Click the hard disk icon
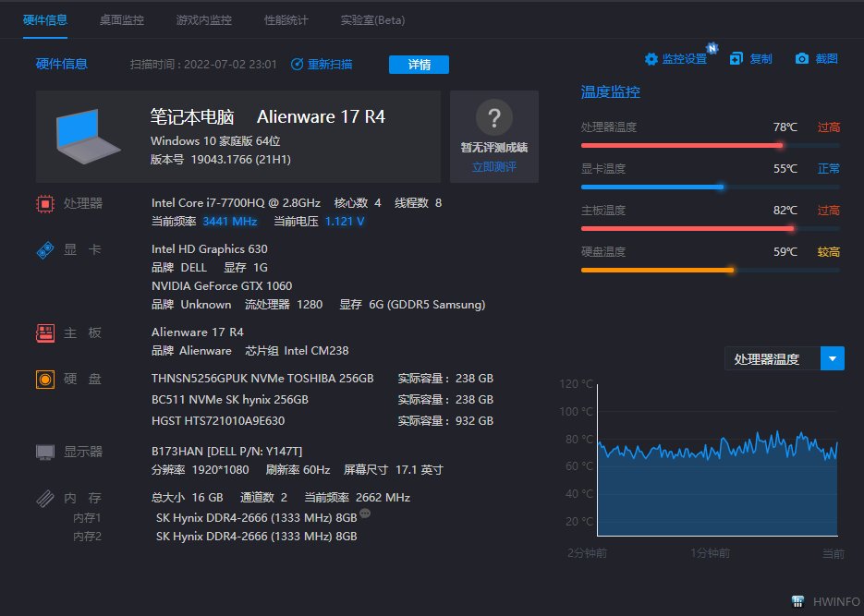The width and height of the screenshot is (864, 616). pyautogui.click(x=44, y=379)
